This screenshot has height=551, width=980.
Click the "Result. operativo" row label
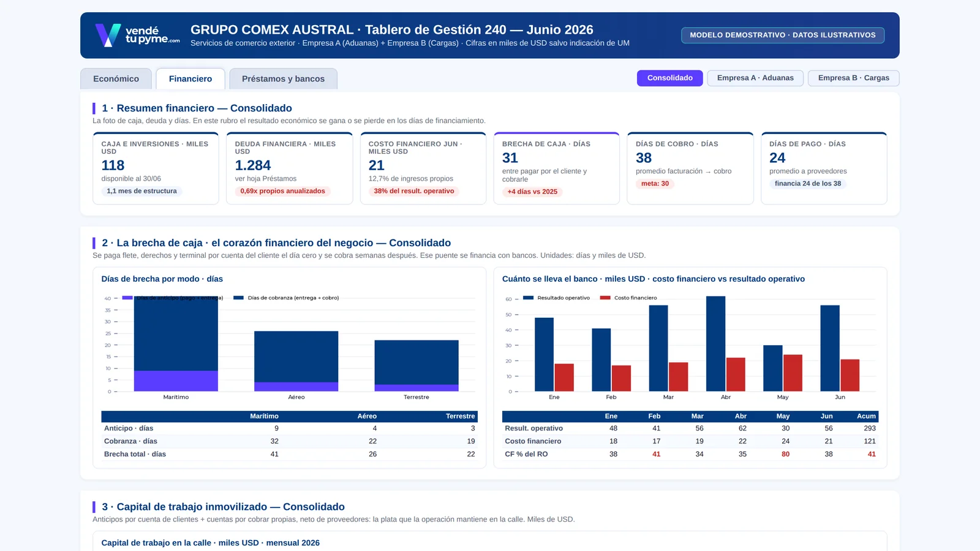[533, 429]
